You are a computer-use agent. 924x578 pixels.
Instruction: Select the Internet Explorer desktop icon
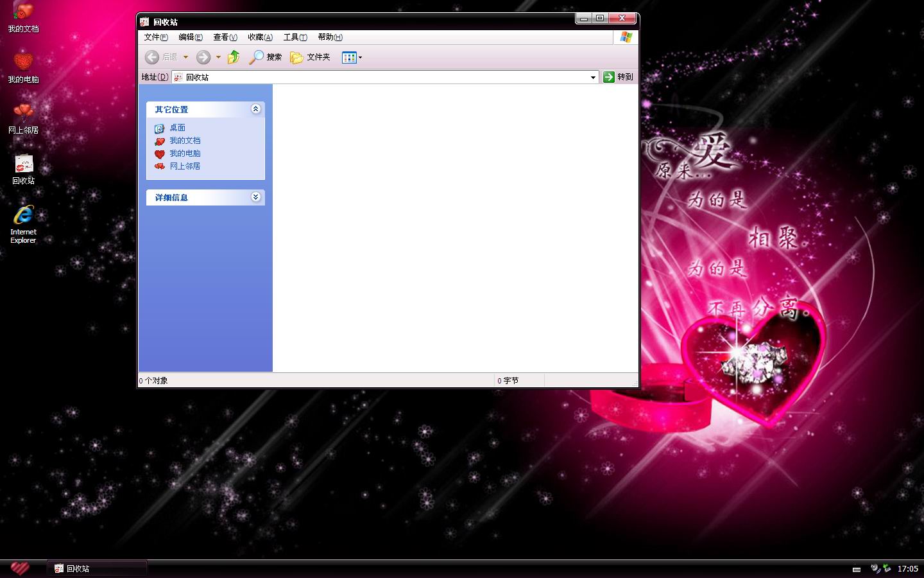tap(23, 223)
